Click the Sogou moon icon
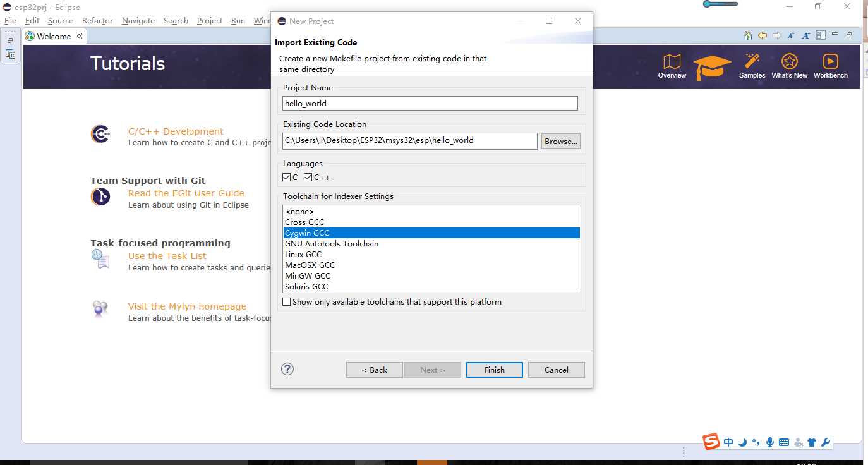 [742, 442]
